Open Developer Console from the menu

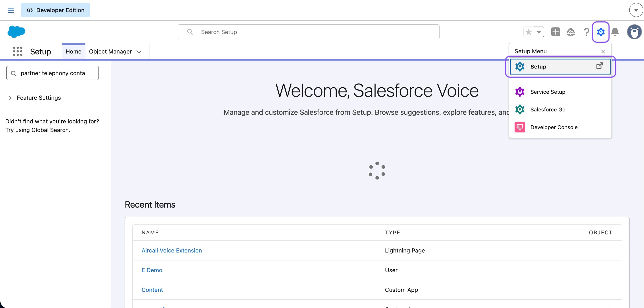(x=560, y=127)
